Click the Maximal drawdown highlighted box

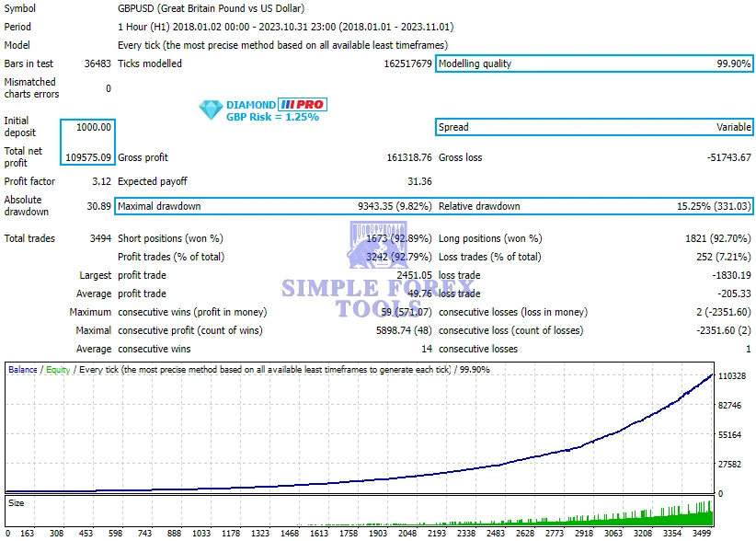(x=274, y=206)
